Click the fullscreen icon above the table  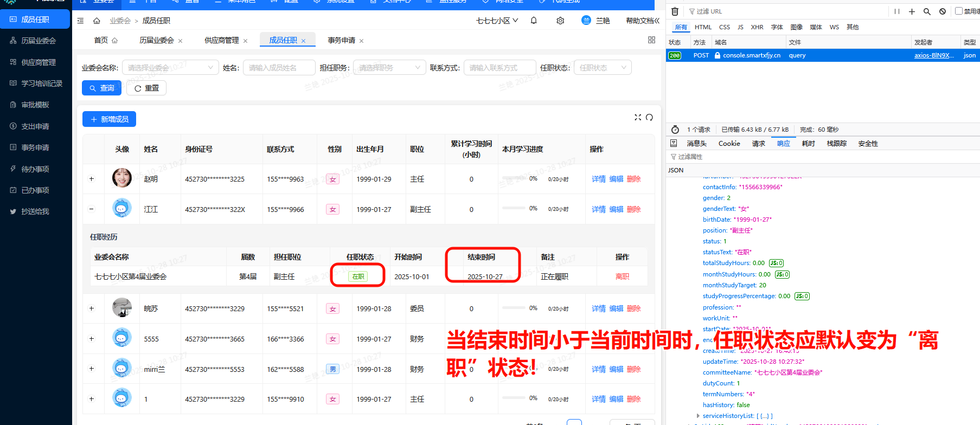(x=638, y=118)
